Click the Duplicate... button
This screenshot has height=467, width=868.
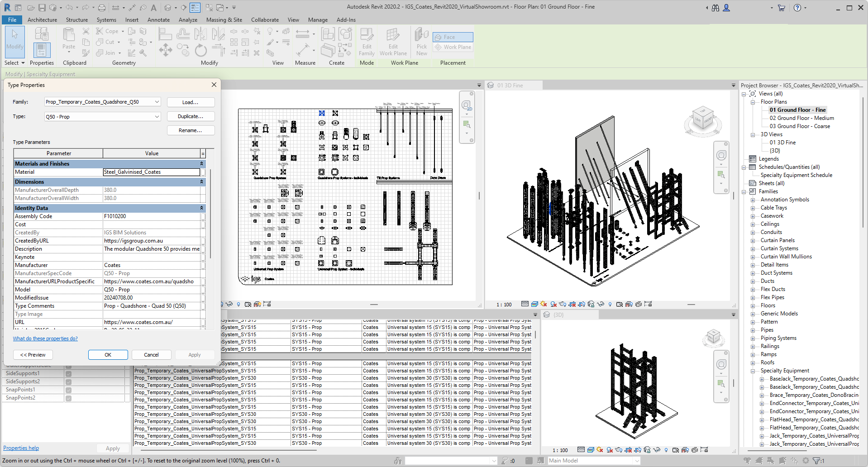(191, 116)
